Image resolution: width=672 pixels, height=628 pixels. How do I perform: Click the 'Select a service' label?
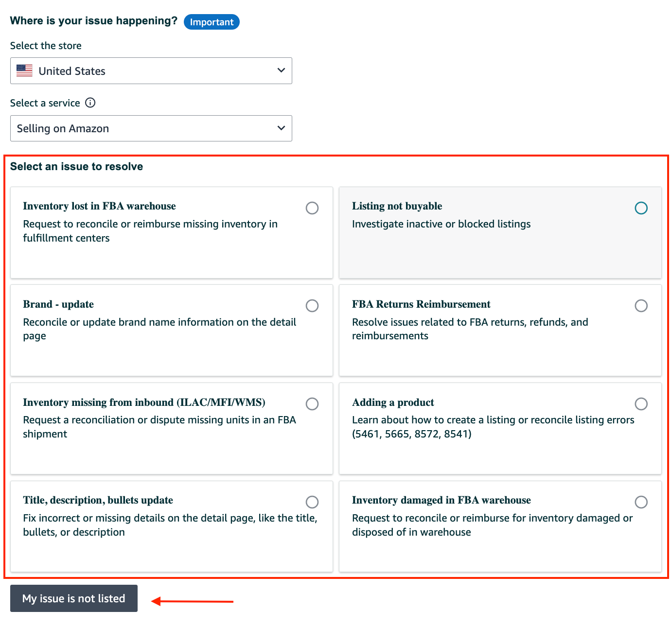pos(45,103)
